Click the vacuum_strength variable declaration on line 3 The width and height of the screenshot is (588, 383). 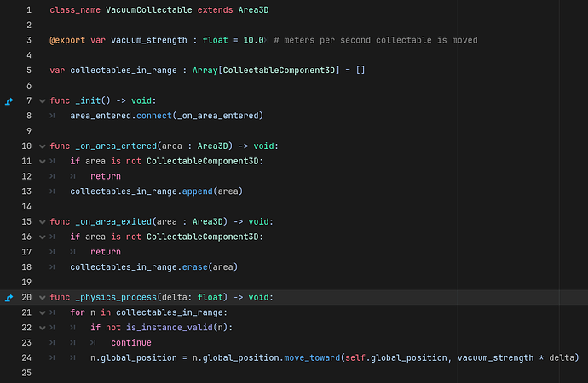[x=149, y=40]
